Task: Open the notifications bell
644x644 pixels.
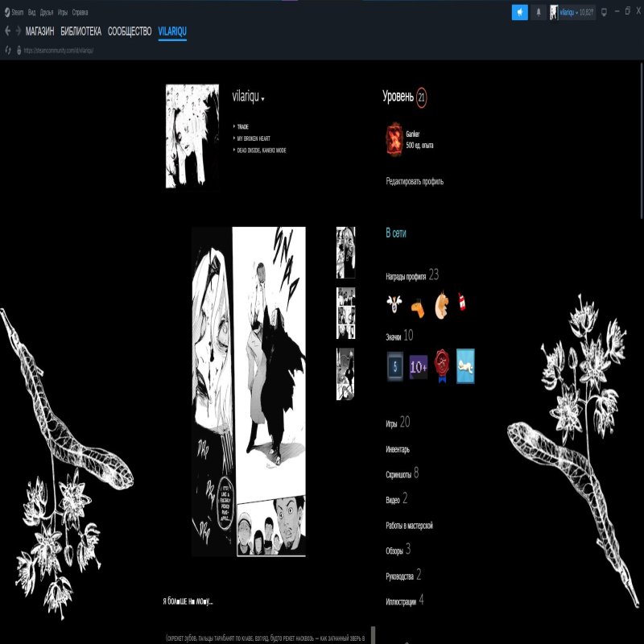Action: pos(539,12)
